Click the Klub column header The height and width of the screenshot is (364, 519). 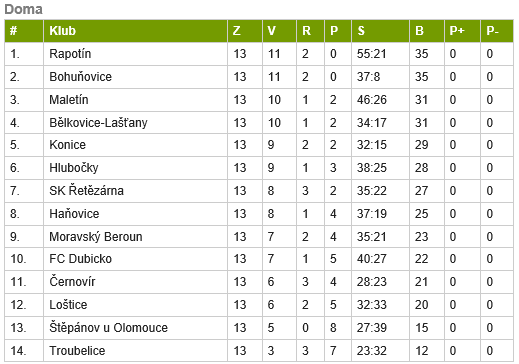(x=62, y=31)
